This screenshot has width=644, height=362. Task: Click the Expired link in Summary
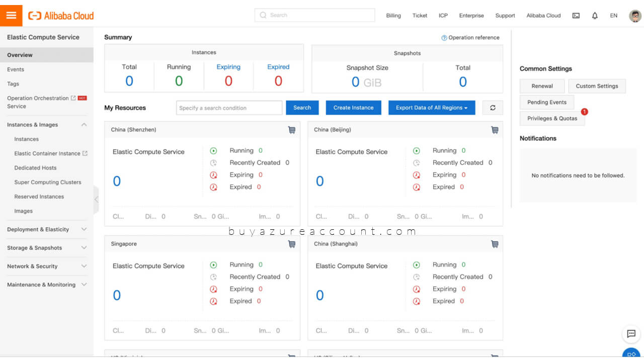click(278, 67)
